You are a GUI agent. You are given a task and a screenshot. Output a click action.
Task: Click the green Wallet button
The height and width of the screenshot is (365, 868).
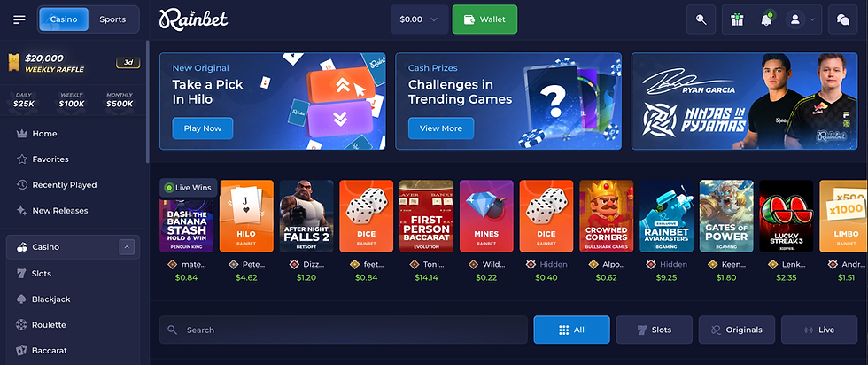484,19
